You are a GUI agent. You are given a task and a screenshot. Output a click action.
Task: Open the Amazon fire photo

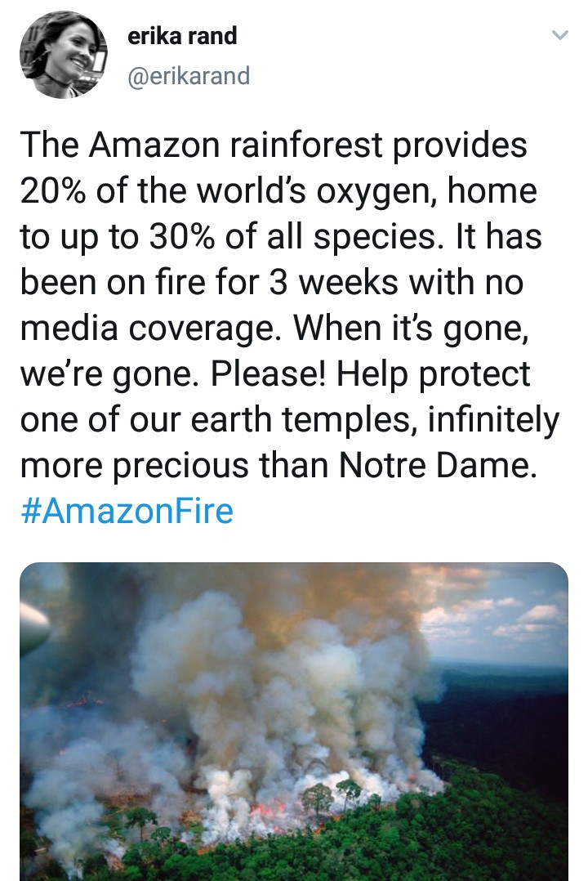294,721
